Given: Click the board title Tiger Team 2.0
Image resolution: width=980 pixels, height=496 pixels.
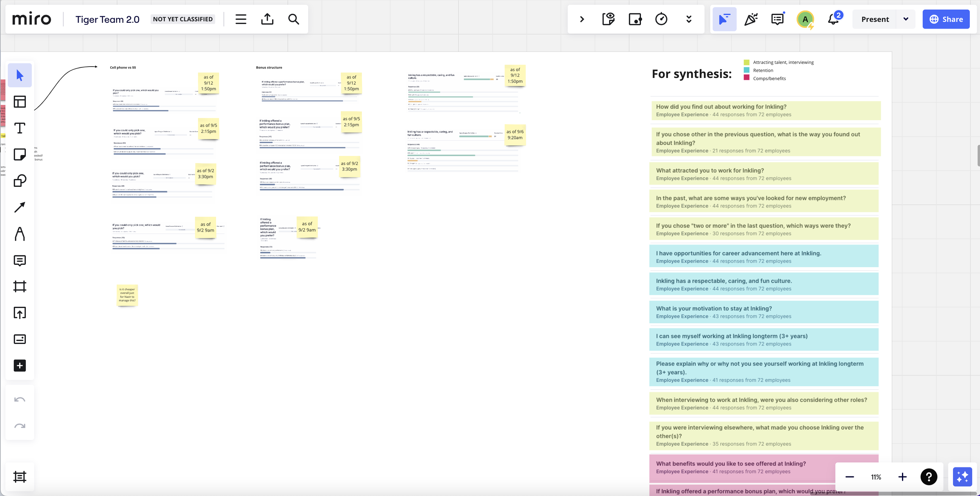Looking at the screenshot, I should coord(107,19).
